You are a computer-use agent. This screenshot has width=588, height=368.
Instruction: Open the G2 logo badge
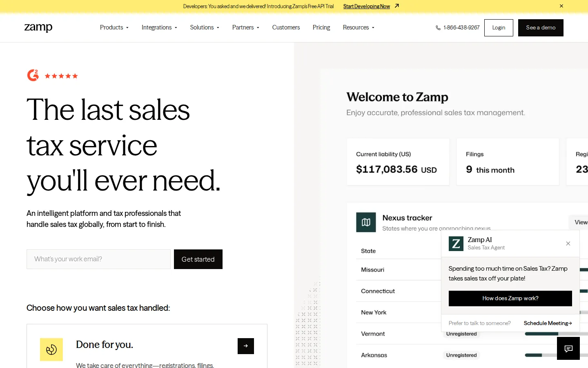pos(33,75)
